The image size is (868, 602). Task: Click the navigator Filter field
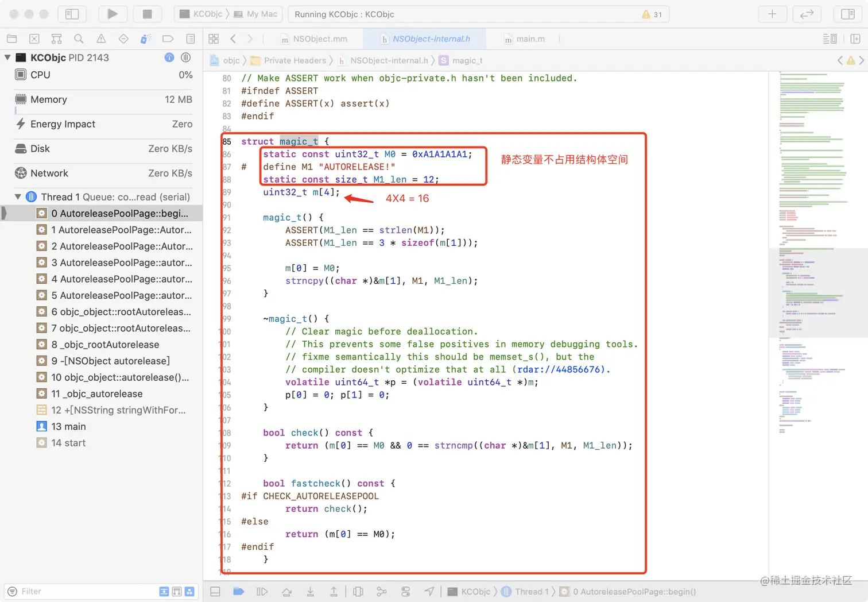80,591
